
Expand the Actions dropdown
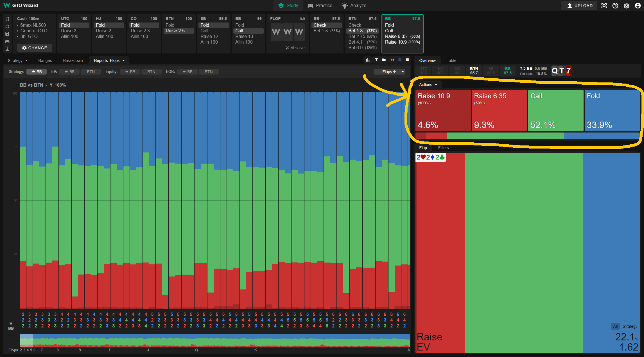pyautogui.click(x=428, y=85)
